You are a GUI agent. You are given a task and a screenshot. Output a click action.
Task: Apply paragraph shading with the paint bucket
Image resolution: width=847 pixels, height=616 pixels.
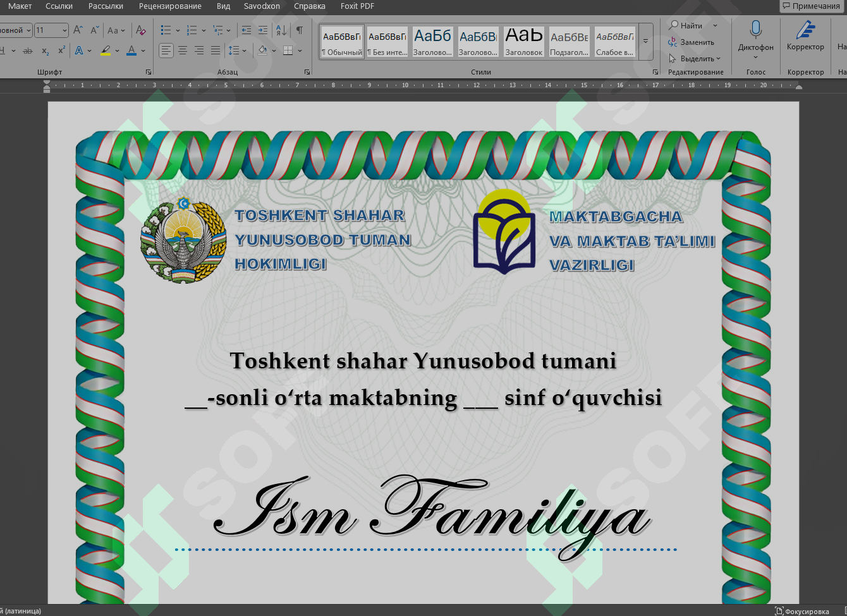pos(263,51)
